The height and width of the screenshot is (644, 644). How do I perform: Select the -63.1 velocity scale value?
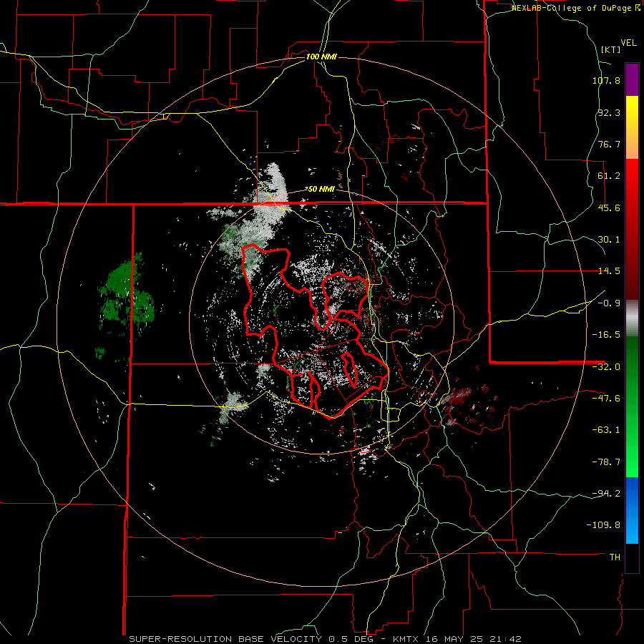coord(606,430)
